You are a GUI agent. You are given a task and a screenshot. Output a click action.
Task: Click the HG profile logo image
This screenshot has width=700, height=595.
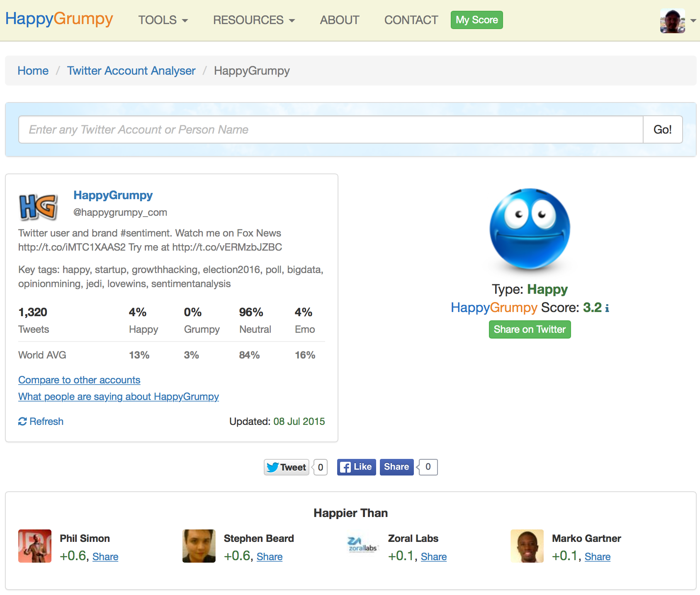click(38, 207)
